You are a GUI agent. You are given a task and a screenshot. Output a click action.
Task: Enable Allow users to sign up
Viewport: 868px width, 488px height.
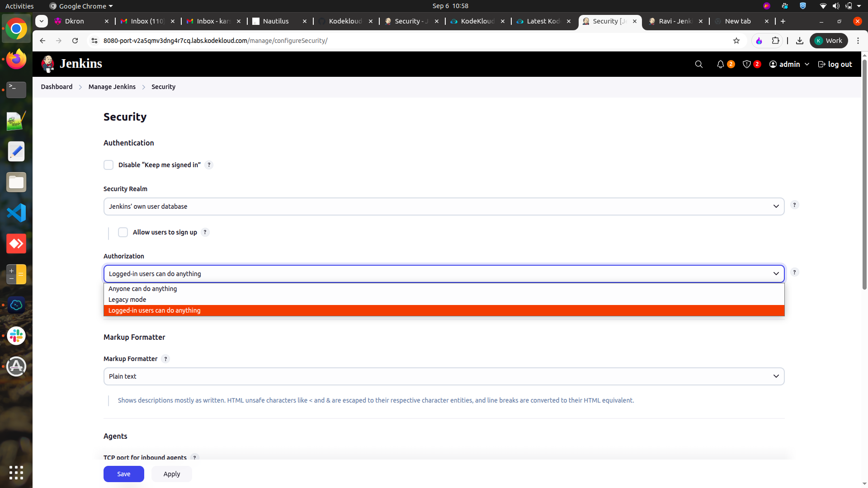point(123,232)
